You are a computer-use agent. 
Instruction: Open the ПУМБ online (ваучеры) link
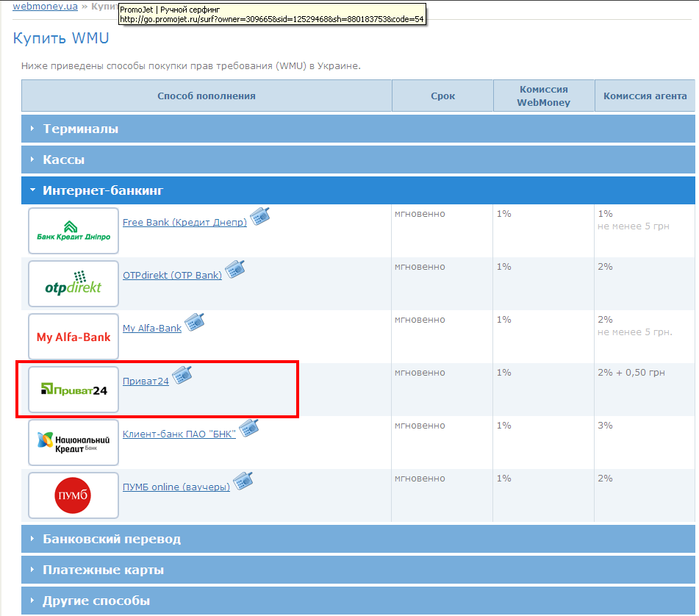176,487
